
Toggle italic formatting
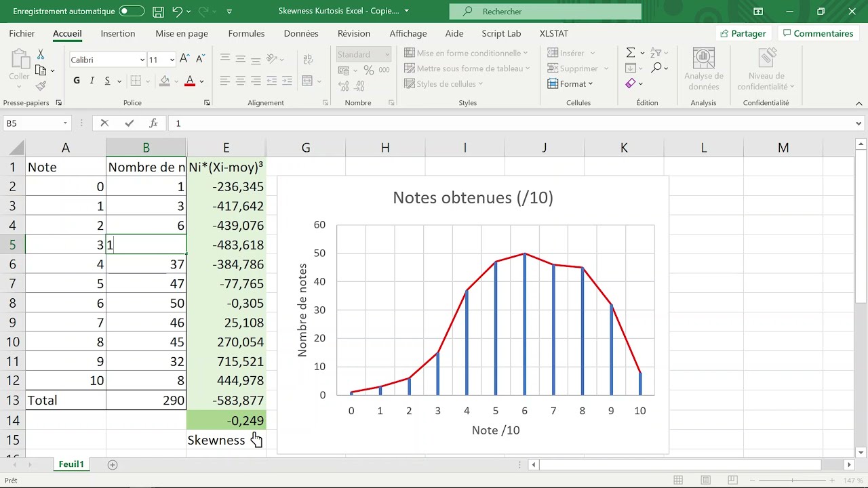coord(92,81)
